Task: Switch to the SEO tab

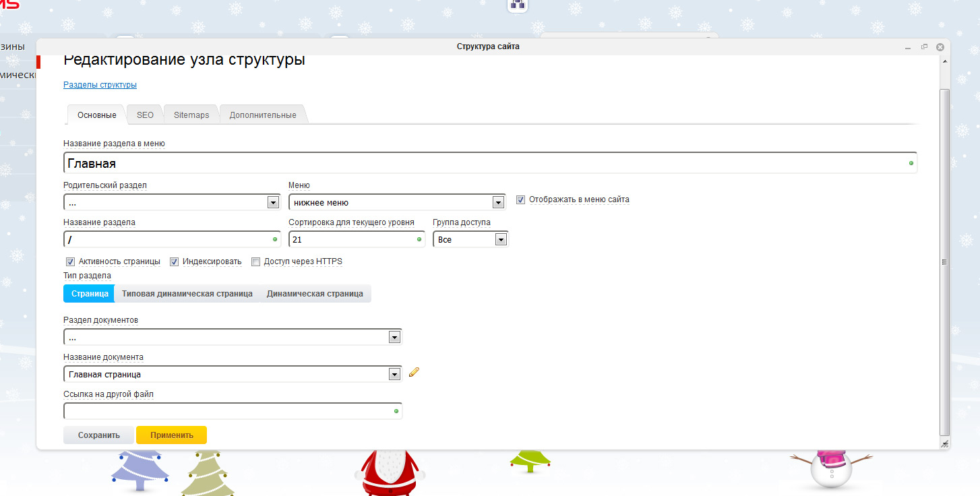Action: coord(145,115)
